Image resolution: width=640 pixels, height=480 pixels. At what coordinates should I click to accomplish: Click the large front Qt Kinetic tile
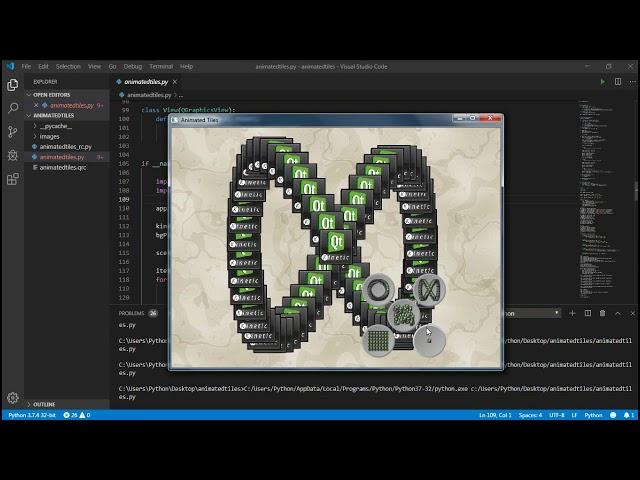pyautogui.click(x=336, y=246)
